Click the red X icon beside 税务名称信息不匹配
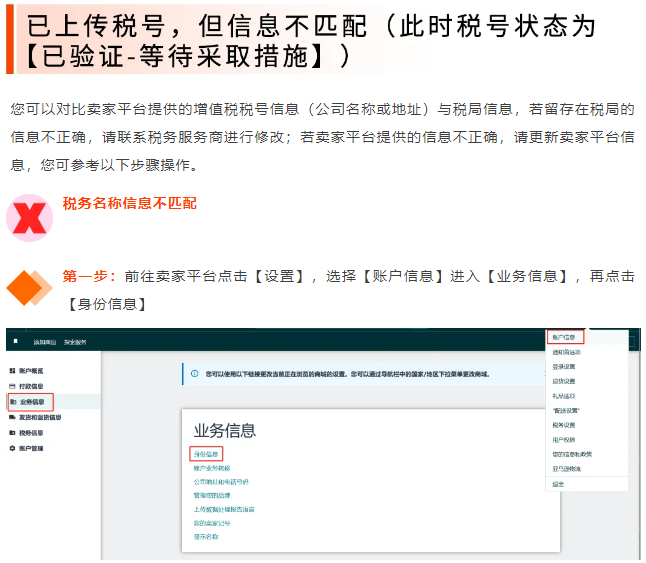The height and width of the screenshot is (563, 646). click(x=29, y=218)
